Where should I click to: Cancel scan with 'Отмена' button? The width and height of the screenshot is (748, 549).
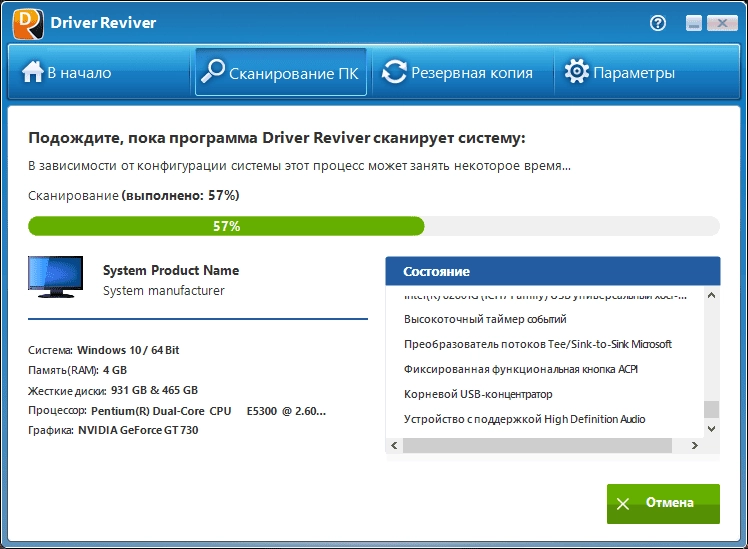click(x=663, y=504)
